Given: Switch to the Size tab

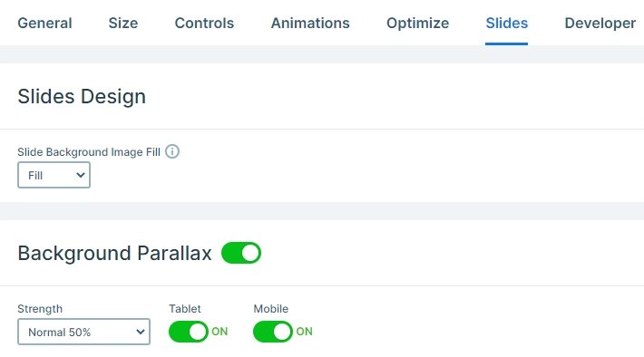Looking at the screenshot, I should coord(123,23).
